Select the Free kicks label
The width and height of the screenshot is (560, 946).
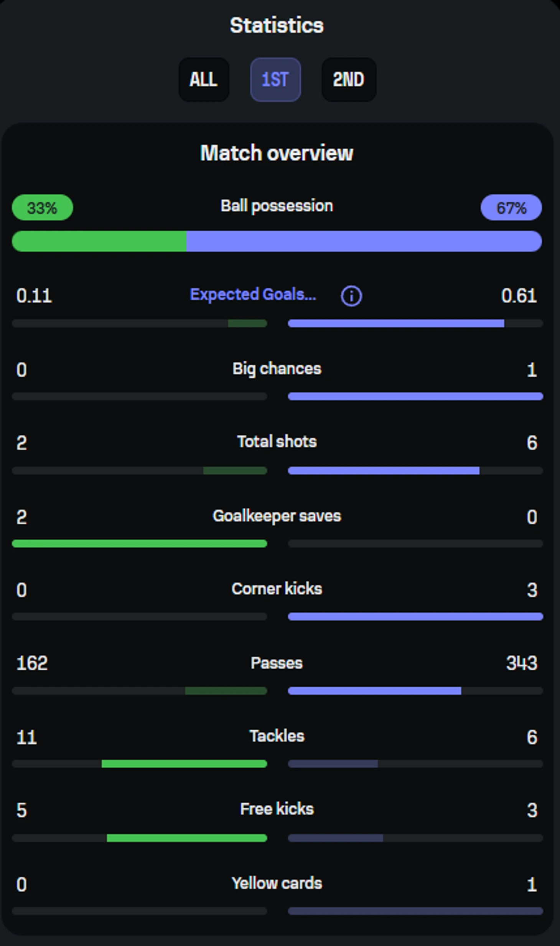click(276, 809)
